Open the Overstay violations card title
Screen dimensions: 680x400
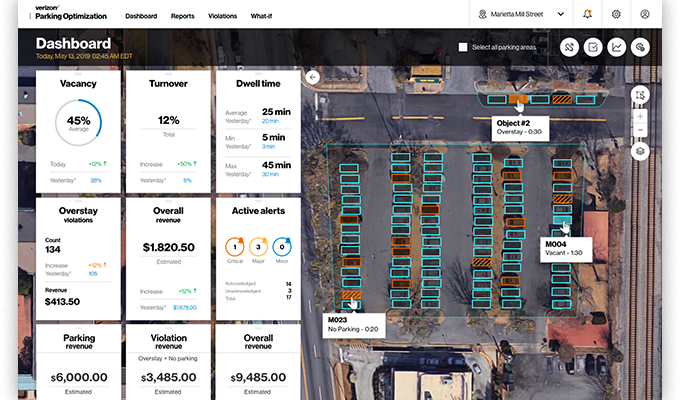(x=78, y=214)
